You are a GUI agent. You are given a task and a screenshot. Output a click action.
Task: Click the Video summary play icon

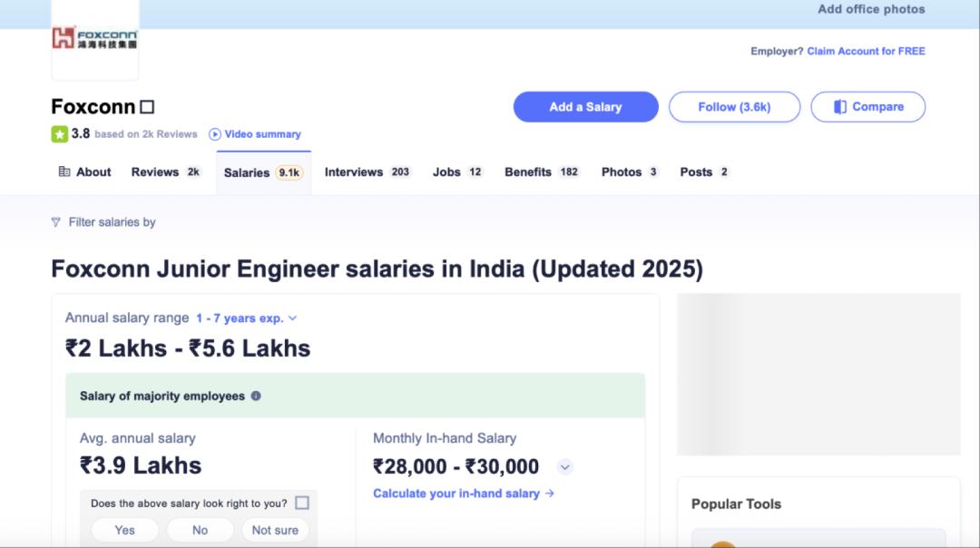(x=215, y=134)
